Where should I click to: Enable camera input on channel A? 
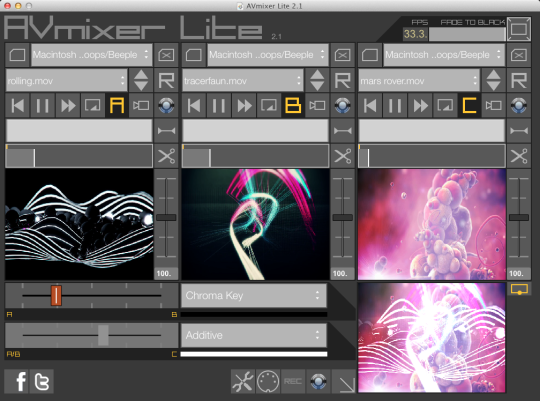point(141,105)
